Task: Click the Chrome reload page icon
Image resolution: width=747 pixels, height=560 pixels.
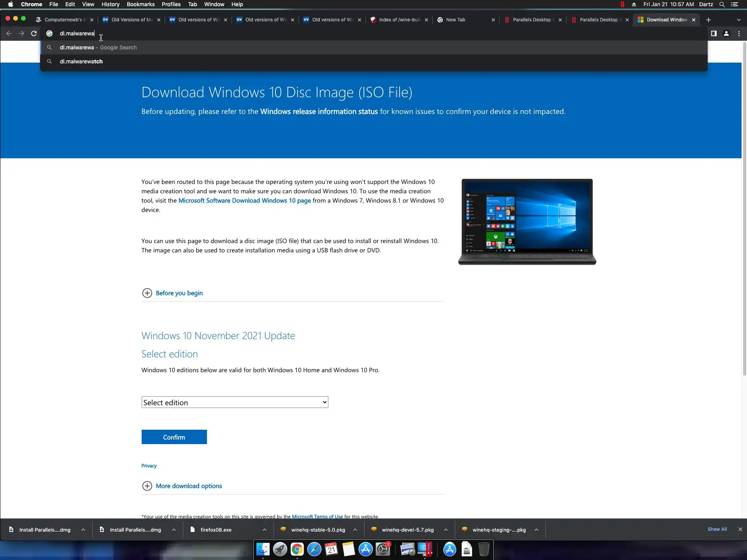Action: (34, 33)
